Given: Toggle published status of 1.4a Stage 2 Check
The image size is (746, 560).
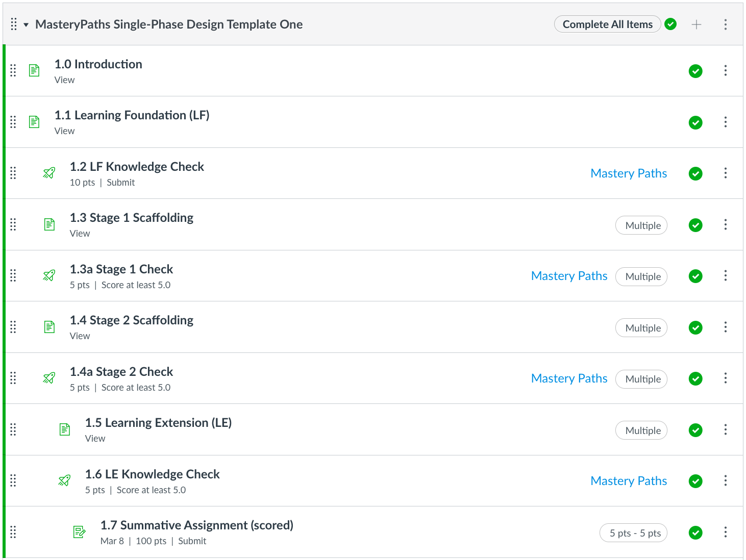Looking at the screenshot, I should pos(695,378).
